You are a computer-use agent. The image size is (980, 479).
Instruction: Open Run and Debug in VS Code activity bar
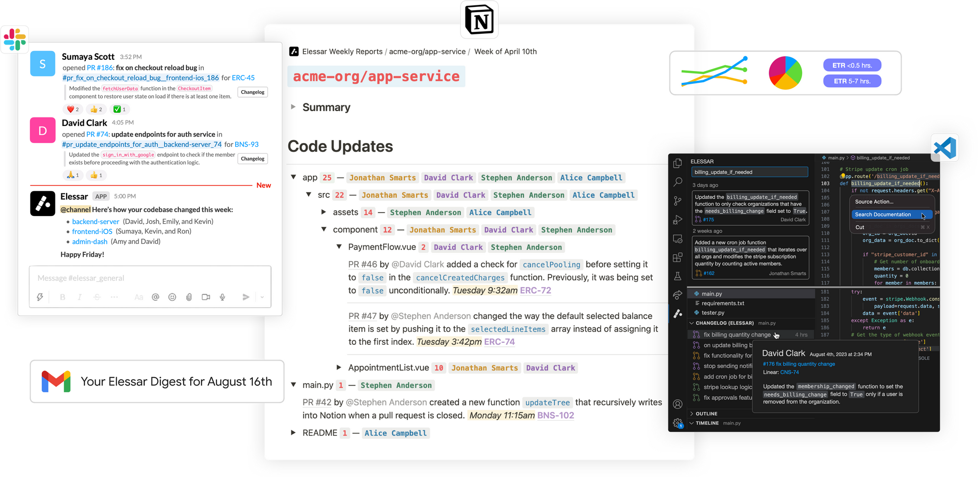678,220
